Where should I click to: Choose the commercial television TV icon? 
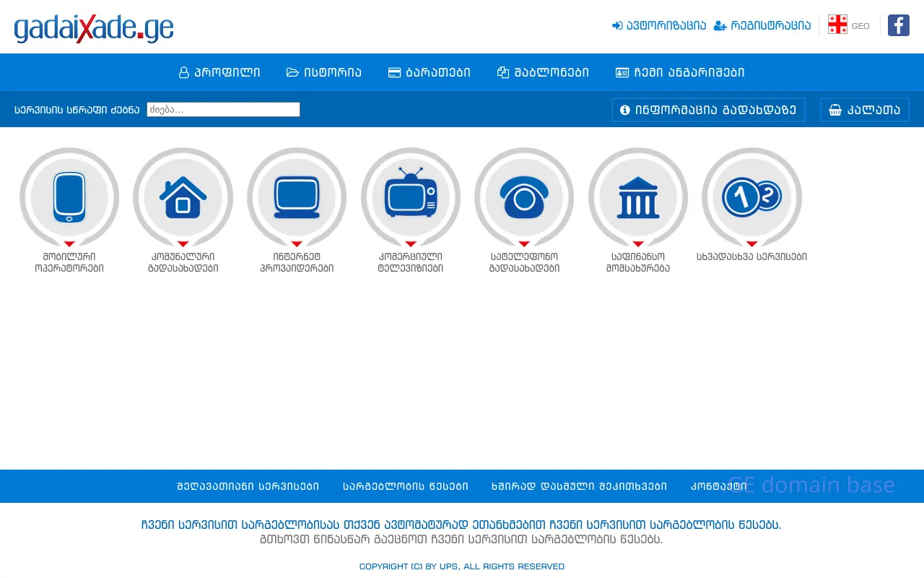[x=410, y=197]
